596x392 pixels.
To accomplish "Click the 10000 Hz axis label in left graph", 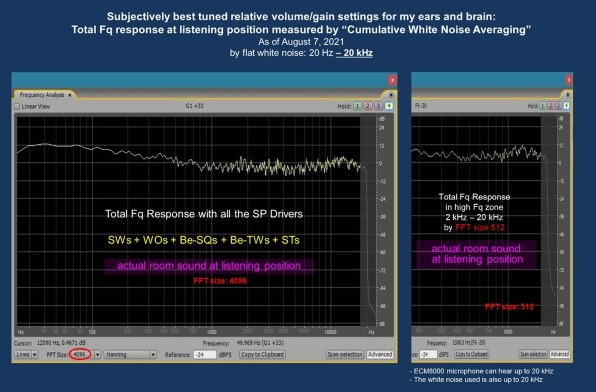I will 330,332.
